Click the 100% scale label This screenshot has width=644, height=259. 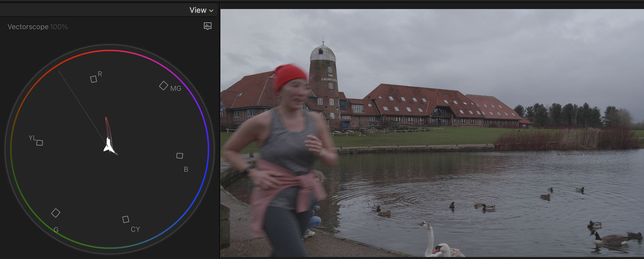(x=59, y=27)
